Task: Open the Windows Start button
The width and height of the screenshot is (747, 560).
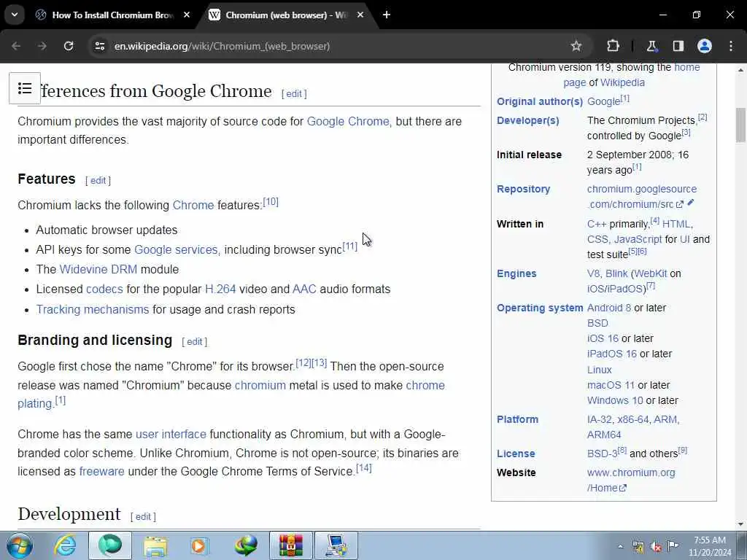Action: [x=20, y=545]
